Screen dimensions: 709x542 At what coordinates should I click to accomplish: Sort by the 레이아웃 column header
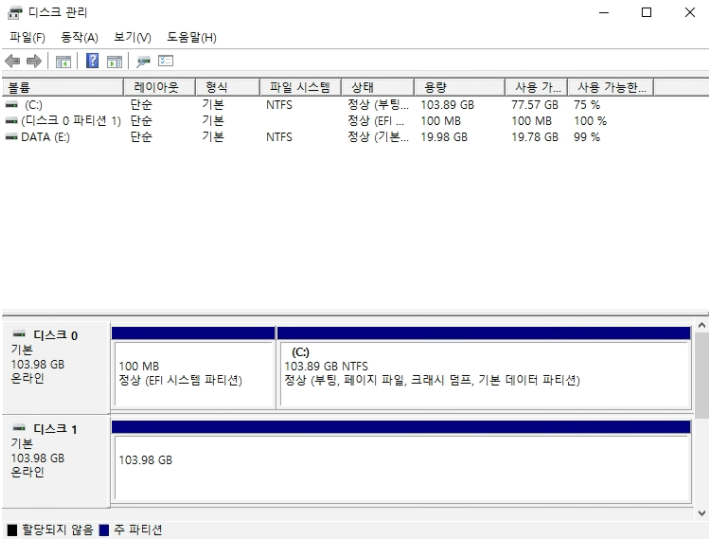[159, 87]
